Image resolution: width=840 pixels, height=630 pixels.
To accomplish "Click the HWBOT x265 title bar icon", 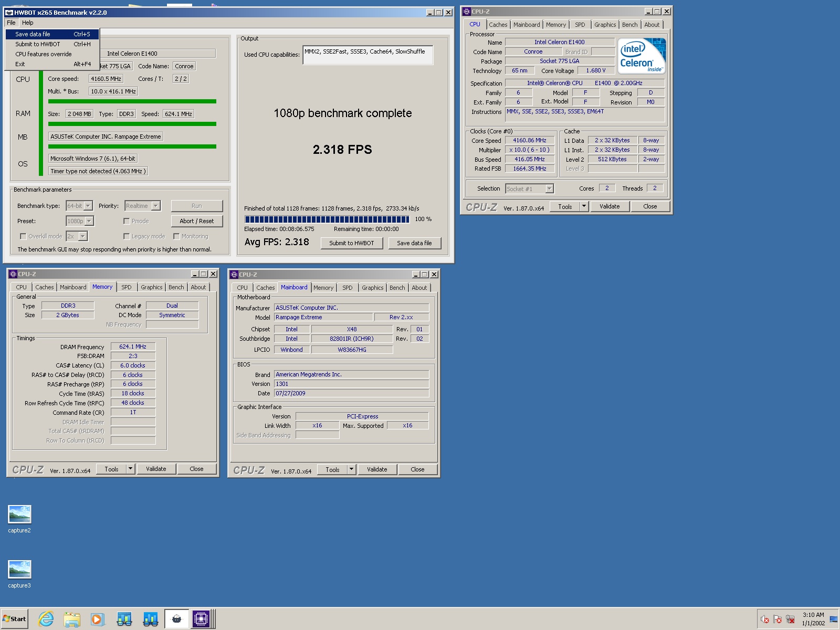I will coord(9,13).
